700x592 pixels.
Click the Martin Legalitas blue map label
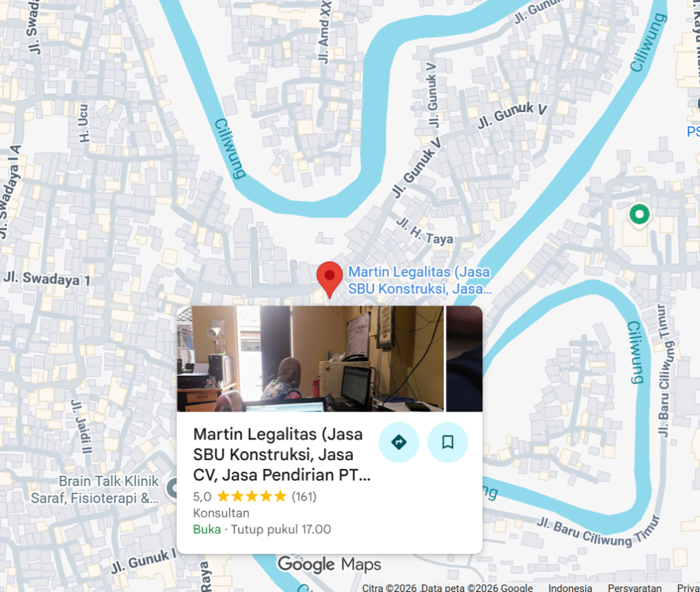pos(420,280)
